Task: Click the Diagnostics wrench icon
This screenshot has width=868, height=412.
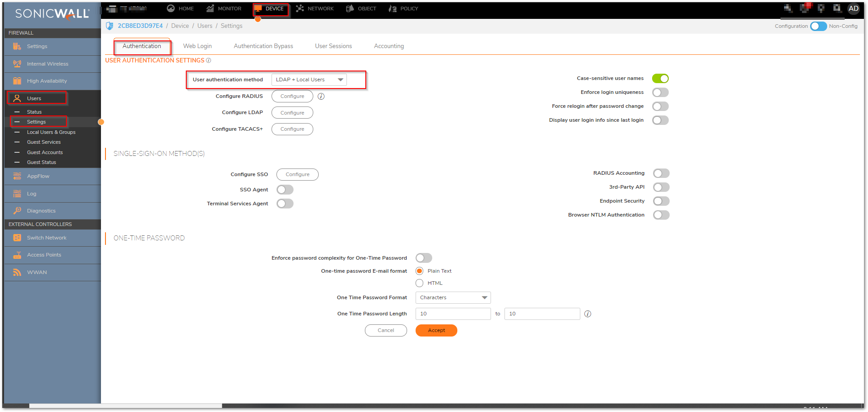Action: point(17,211)
